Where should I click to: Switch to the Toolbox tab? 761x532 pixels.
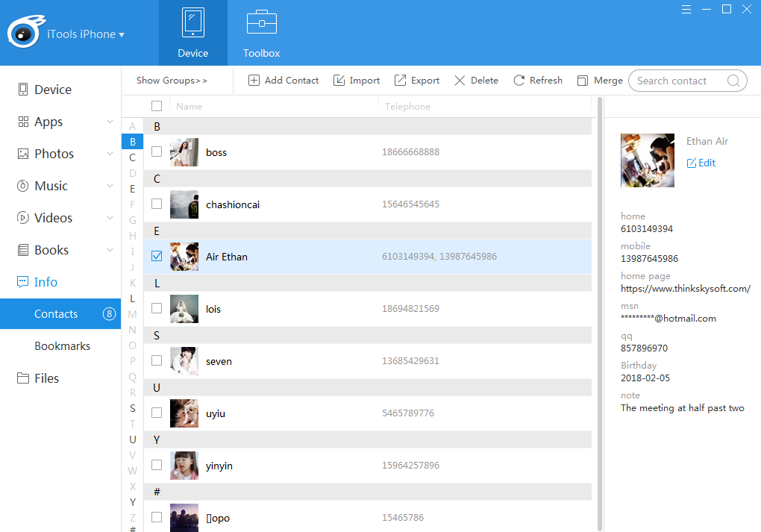261,34
